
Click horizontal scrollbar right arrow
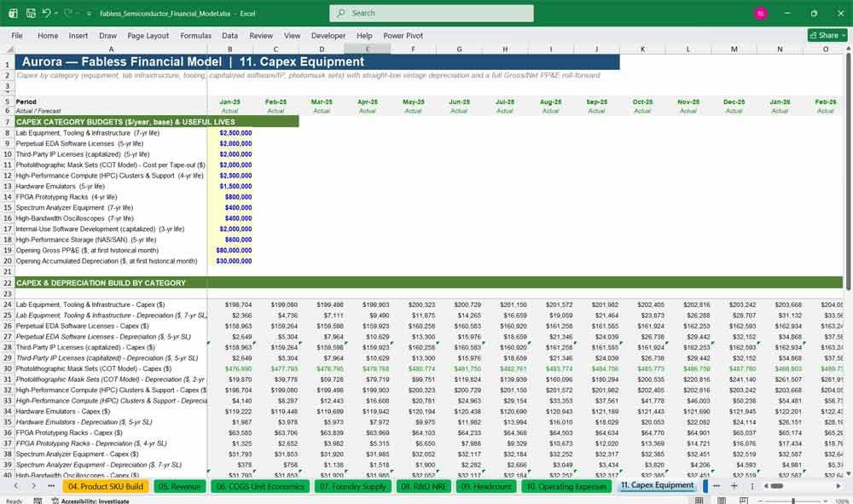click(x=838, y=486)
